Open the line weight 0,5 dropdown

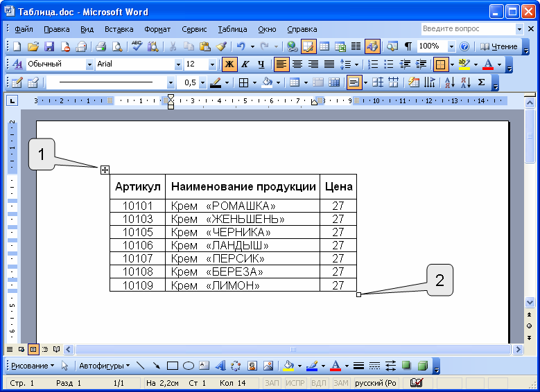tap(202, 82)
